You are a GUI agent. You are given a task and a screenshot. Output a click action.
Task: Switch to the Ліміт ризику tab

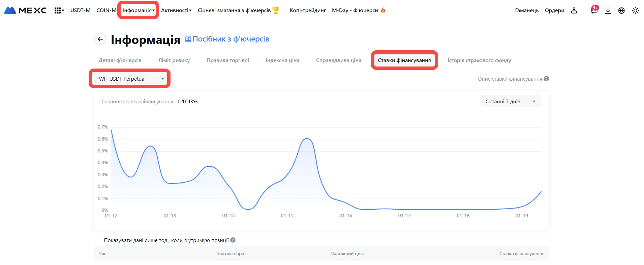tap(174, 60)
